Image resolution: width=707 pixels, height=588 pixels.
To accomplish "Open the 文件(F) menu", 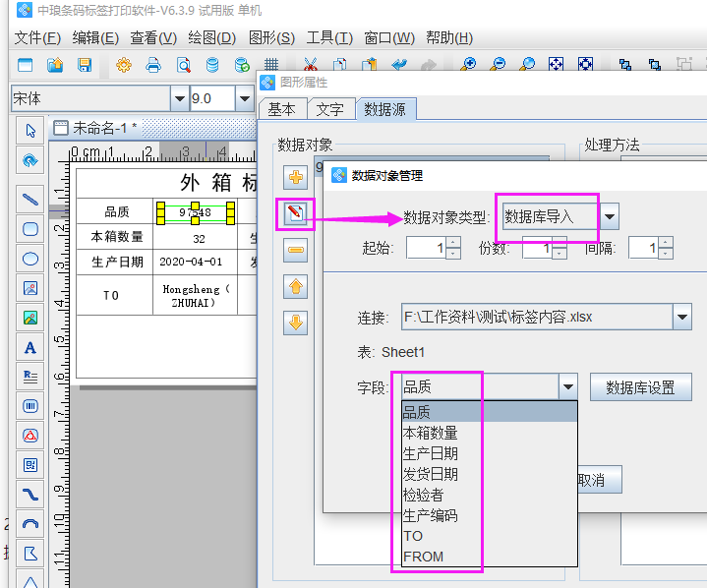I will click(x=37, y=38).
